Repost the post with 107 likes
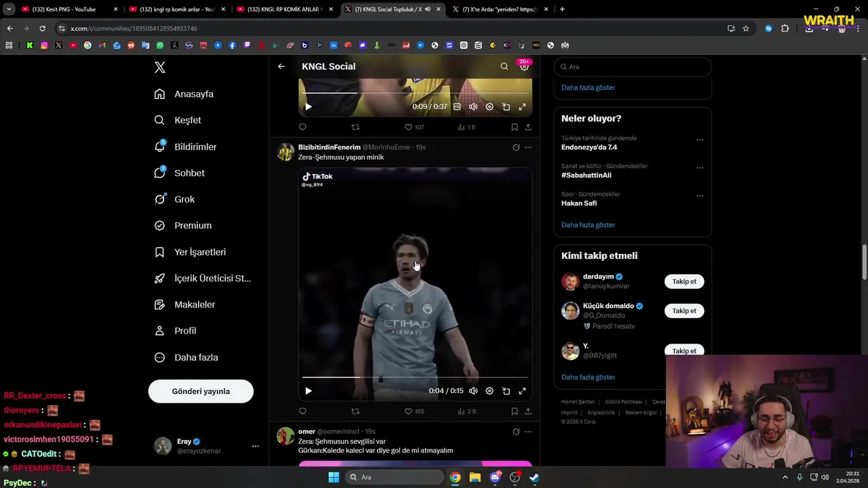The image size is (868, 488). [355, 127]
